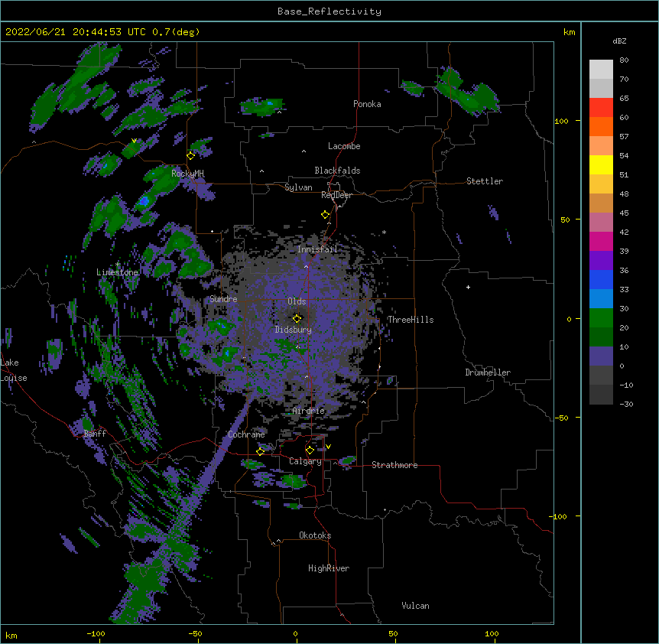This screenshot has width=659, height=644.
Task: Click the Okotoks label
Action: pos(315,535)
